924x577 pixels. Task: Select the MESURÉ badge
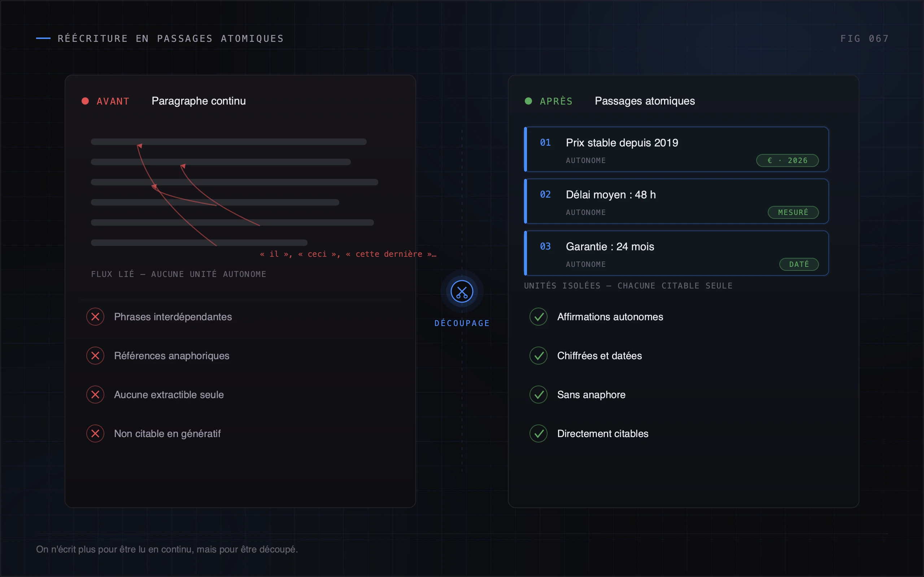793,212
